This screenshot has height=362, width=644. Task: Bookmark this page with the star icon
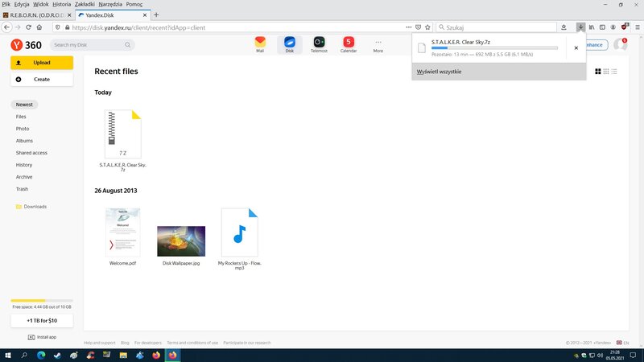pyautogui.click(x=427, y=27)
